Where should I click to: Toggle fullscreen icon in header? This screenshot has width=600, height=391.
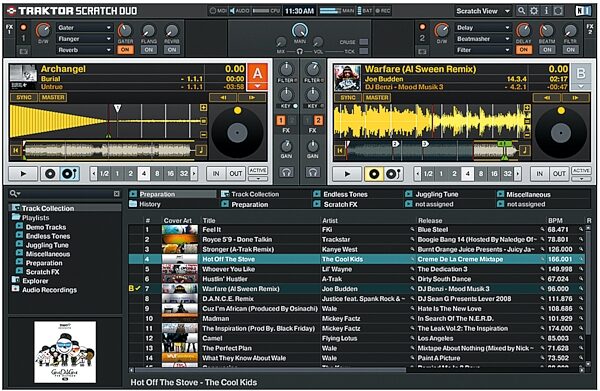(558, 11)
